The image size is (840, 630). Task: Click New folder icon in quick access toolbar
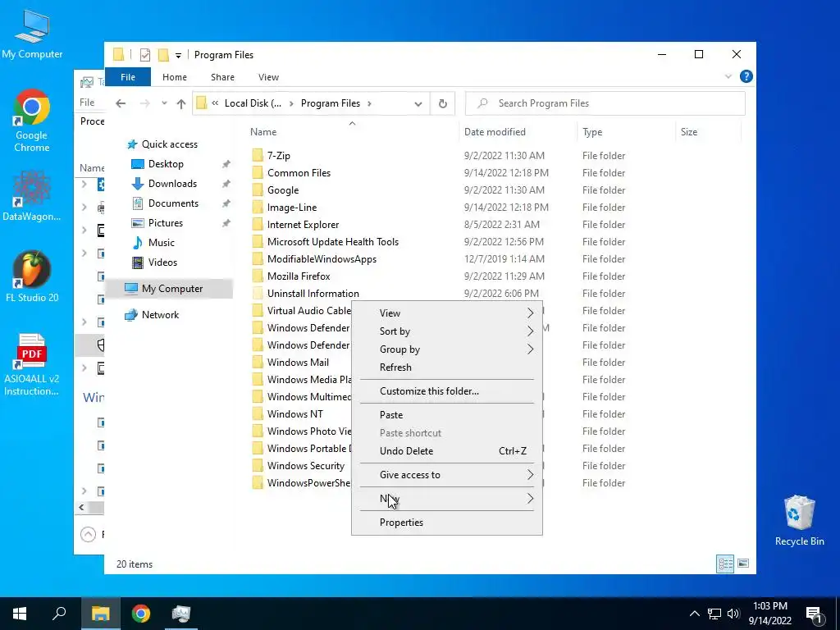coord(163,55)
